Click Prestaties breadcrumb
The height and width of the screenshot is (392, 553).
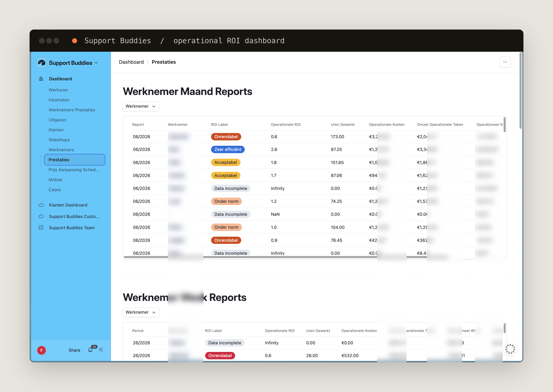pos(164,62)
